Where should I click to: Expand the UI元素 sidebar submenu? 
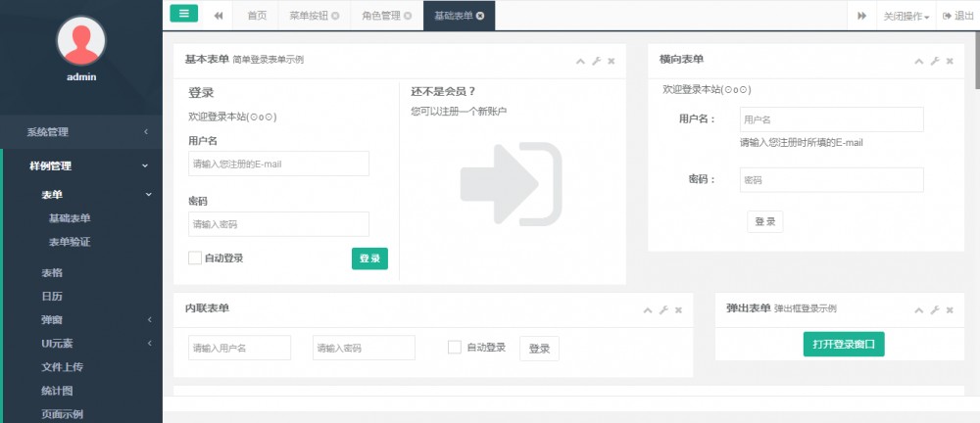click(x=81, y=344)
